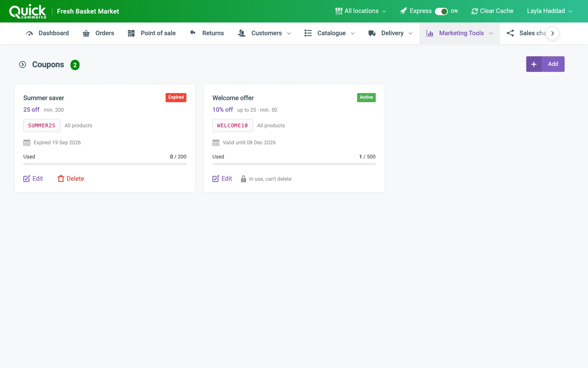The height and width of the screenshot is (368, 588).
Task: Expand the Customers menu chevron
Action: point(289,33)
